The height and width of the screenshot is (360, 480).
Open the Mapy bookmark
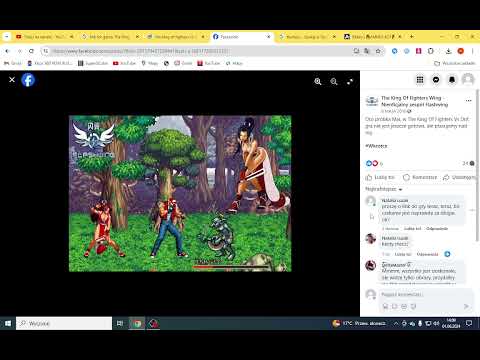(150, 63)
